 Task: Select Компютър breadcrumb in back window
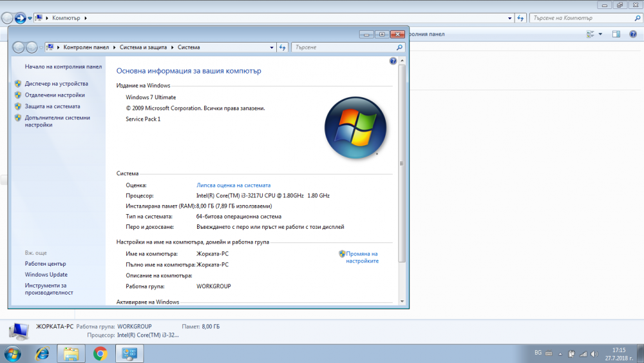tap(66, 18)
